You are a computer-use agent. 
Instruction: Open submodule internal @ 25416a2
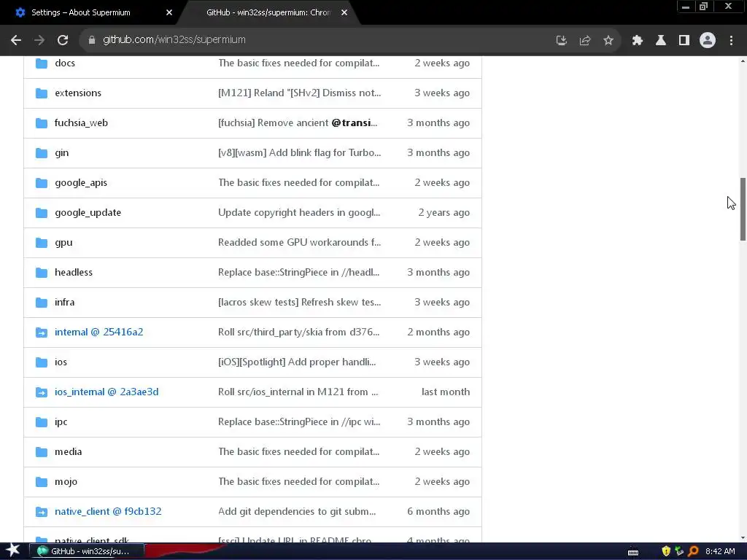tap(98, 332)
